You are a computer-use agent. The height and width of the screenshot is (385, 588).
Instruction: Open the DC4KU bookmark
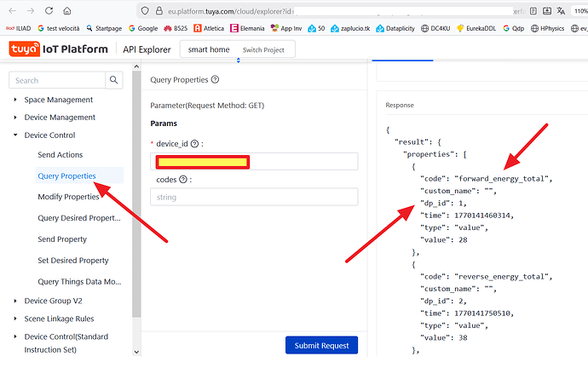[435, 28]
